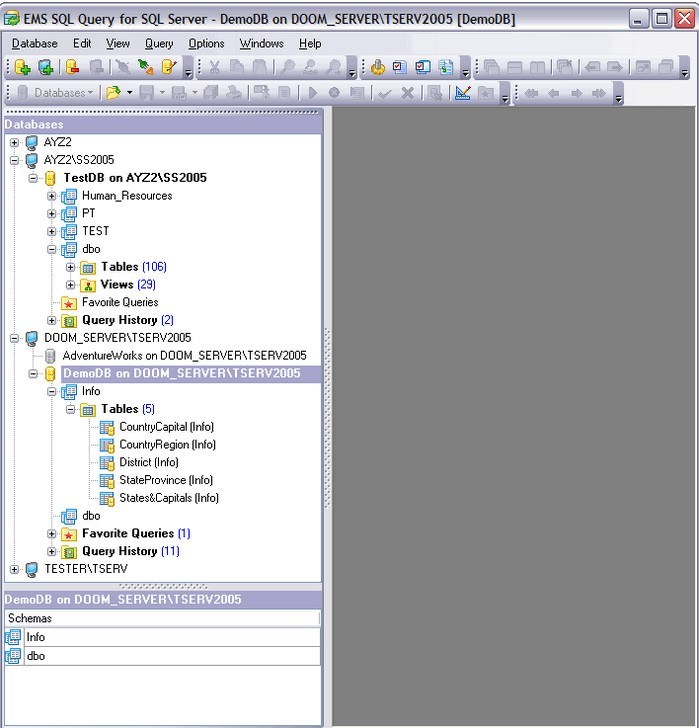Click the Save Query floppy disk icon

pos(147,93)
